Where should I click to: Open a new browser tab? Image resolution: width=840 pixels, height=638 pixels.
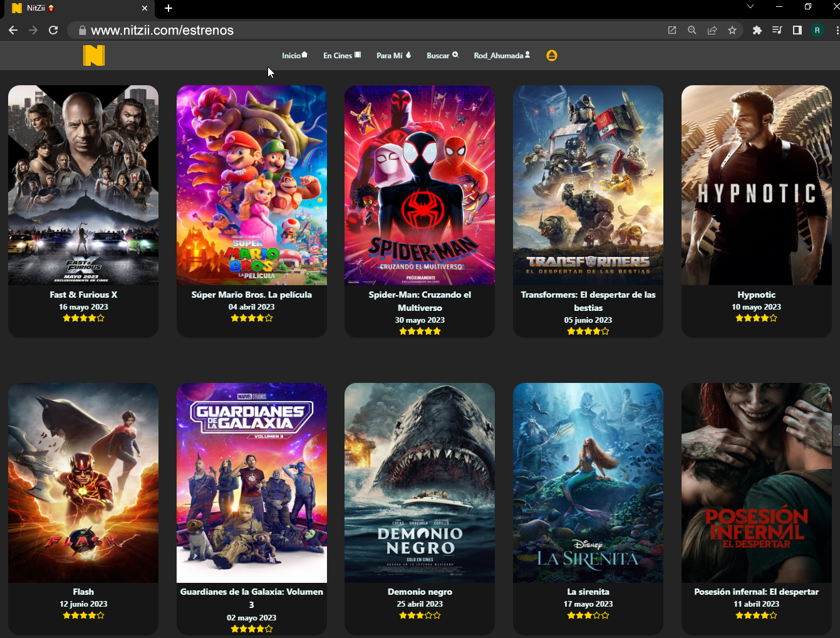(169, 8)
